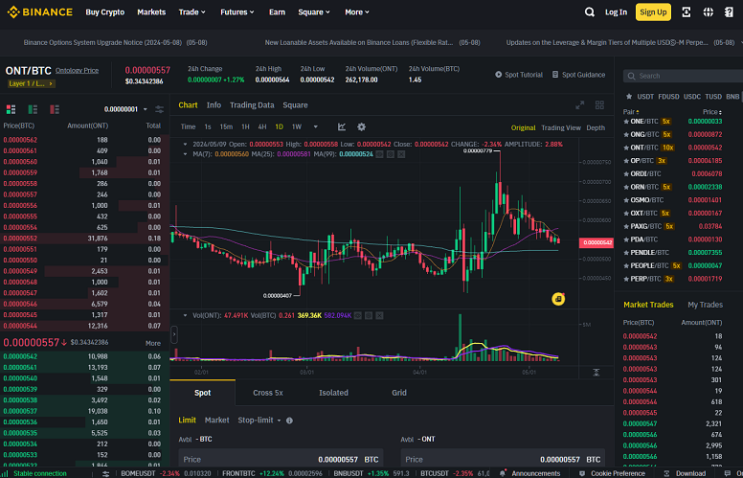Switch to multi-chart grid layout icon
This screenshot has width=743, height=478.
coord(599,105)
